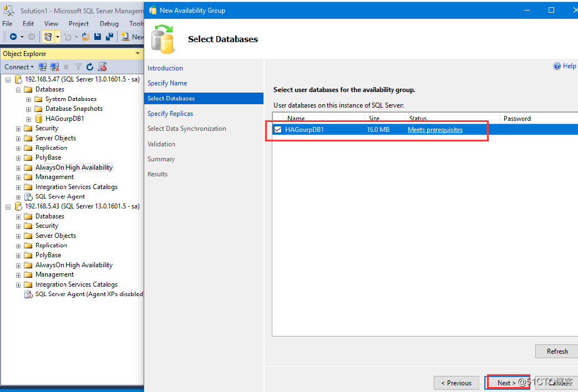
Task: Click the Filter funnel icon in Object Explorer
Action: 78,67
